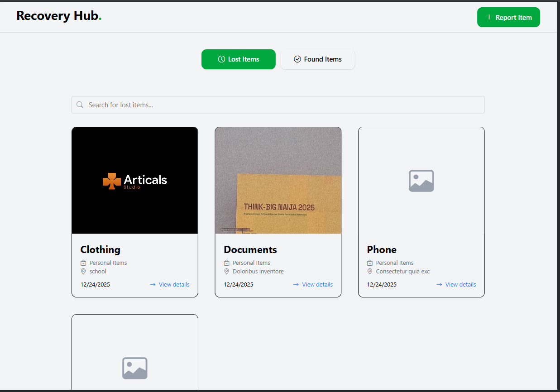
Task: Click the arrow icon next to Phone's View details
Action: pyautogui.click(x=439, y=285)
